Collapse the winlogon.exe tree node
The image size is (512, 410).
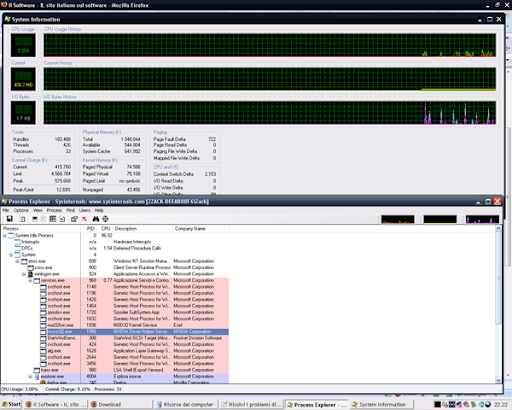coord(24,274)
